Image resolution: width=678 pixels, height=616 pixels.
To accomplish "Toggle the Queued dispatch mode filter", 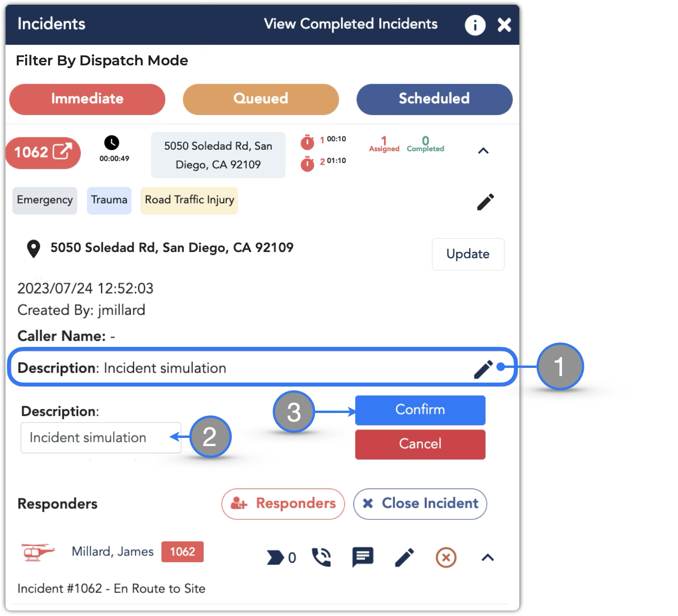I will click(260, 99).
